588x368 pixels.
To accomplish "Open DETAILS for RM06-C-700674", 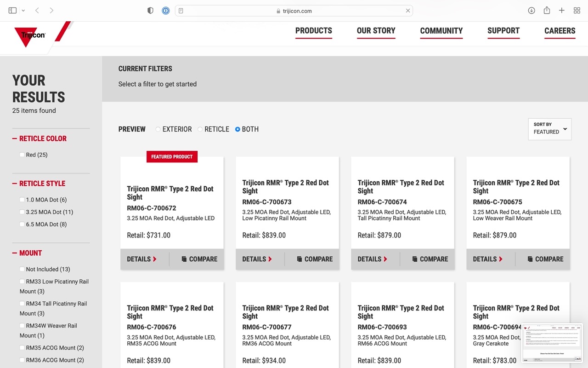I will pos(373,259).
